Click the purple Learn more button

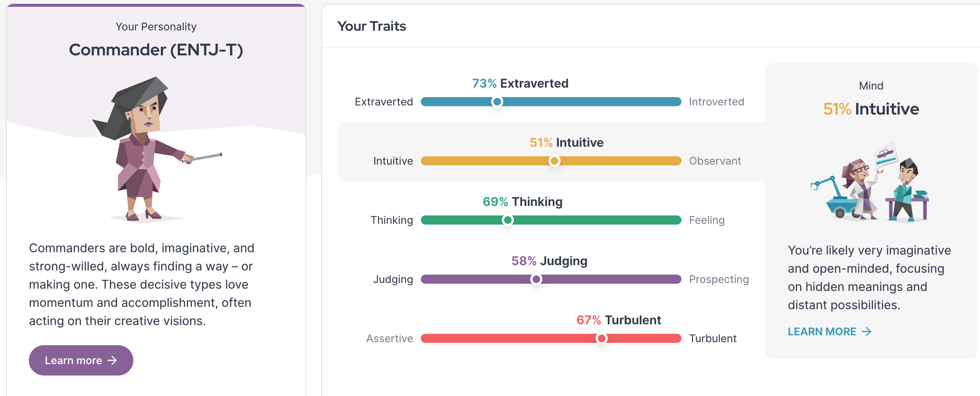(81, 360)
